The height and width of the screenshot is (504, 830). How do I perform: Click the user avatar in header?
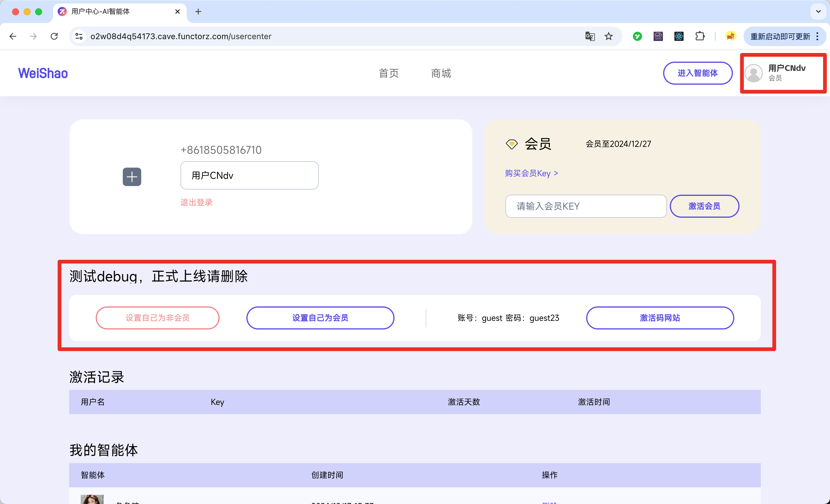pyautogui.click(x=753, y=73)
